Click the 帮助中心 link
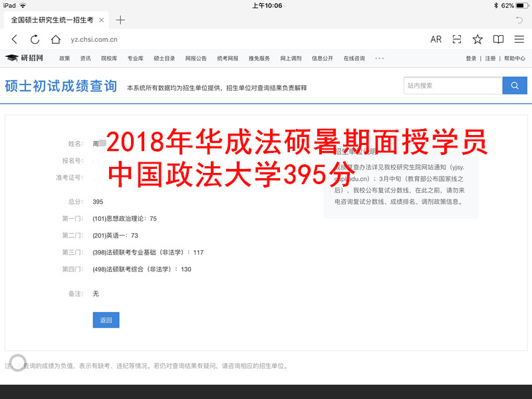The image size is (532, 399). [515, 59]
